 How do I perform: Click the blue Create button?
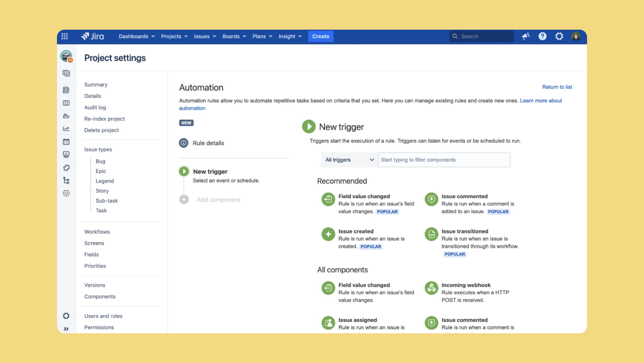coord(321,36)
